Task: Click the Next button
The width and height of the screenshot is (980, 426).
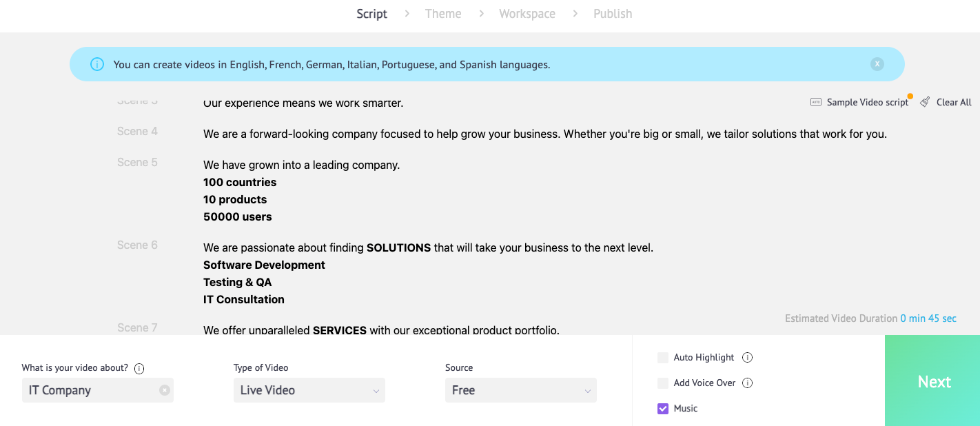Action: pyautogui.click(x=934, y=382)
